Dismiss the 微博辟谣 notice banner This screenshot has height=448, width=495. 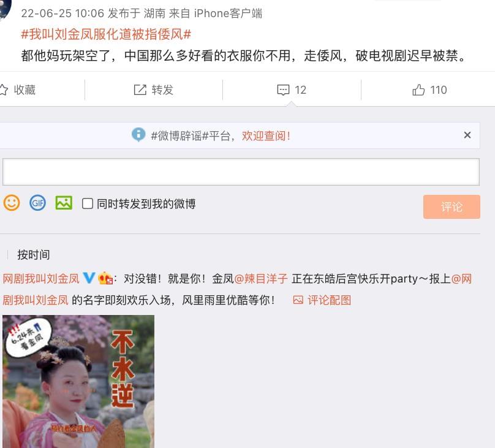coord(467,135)
